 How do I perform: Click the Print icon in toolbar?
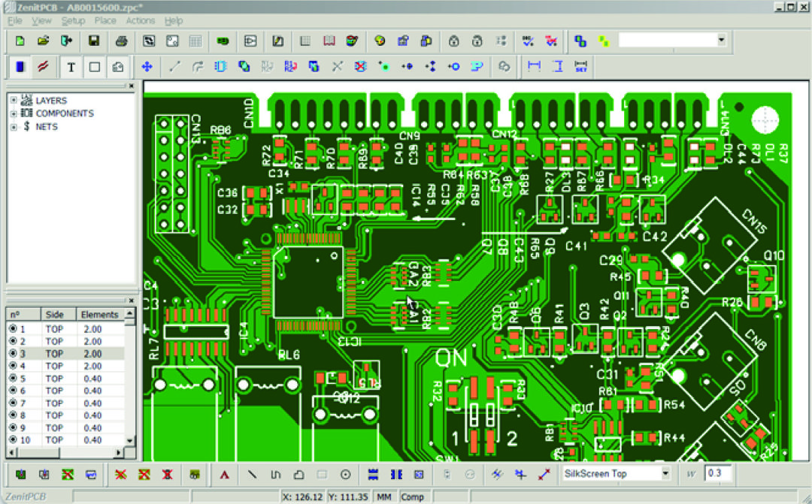121,41
